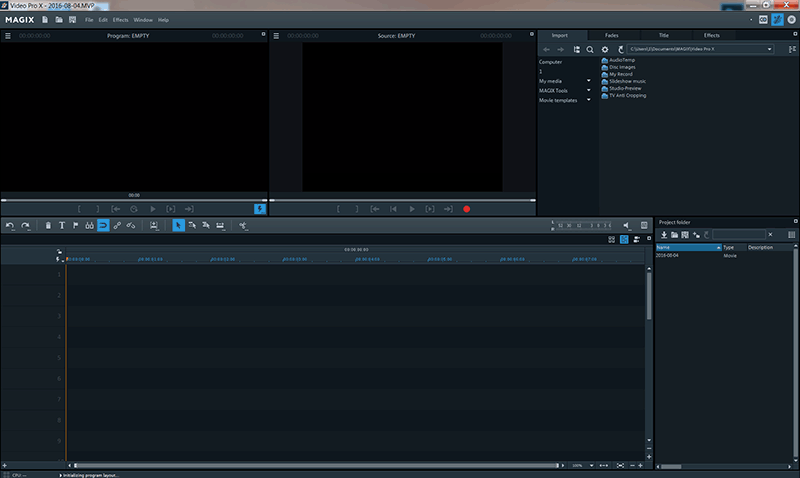Set in-point bracket in program monitor
800x478 pixels.
[79, 209]
